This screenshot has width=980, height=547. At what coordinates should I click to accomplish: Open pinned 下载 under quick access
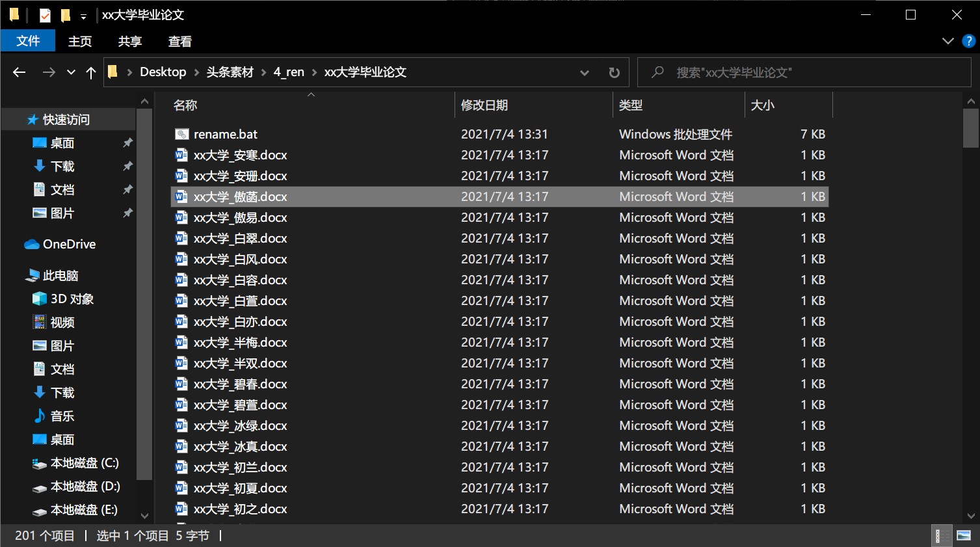click(62, 167)
